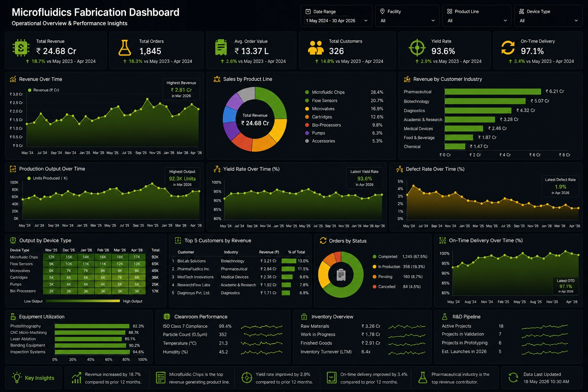
Task: Click the Total Revenue chip icon
Action: tap(21, 48)
